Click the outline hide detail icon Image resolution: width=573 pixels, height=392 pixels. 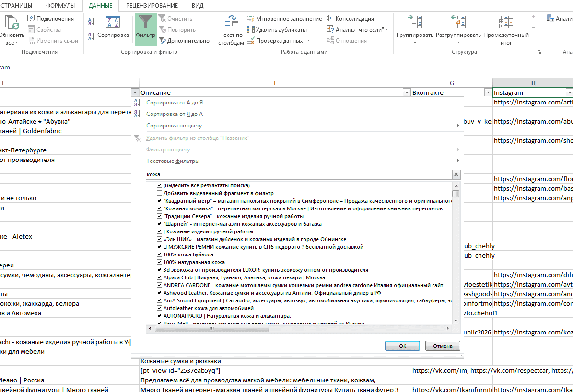pos(536,28)
